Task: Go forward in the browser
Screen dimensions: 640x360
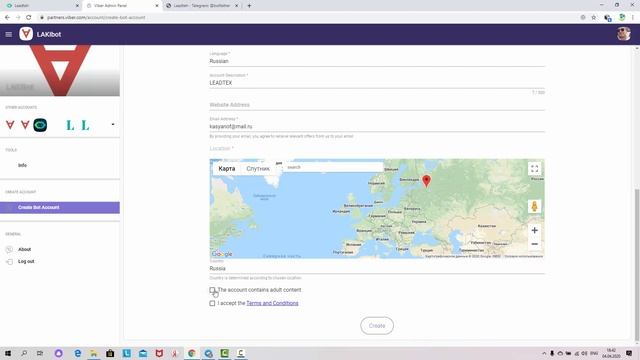Action: (x=18, y=18)
